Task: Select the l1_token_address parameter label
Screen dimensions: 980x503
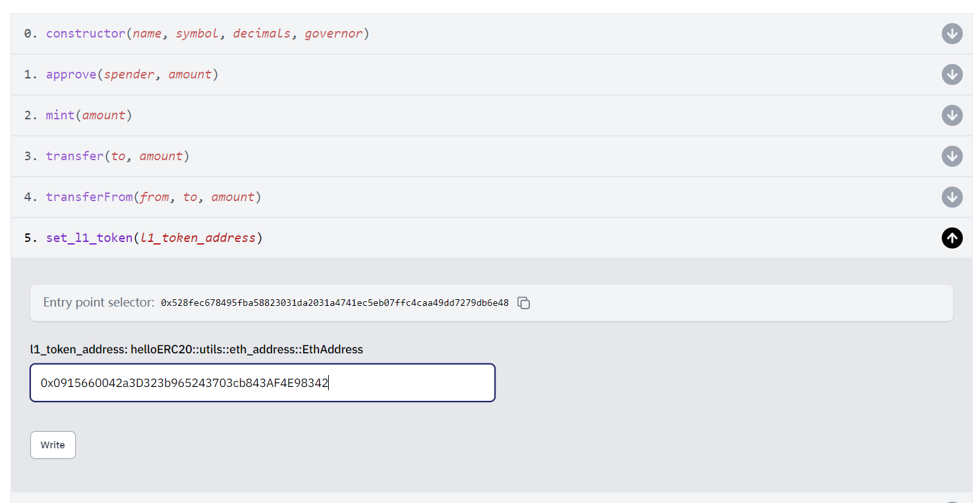Action: pos(196,349)
